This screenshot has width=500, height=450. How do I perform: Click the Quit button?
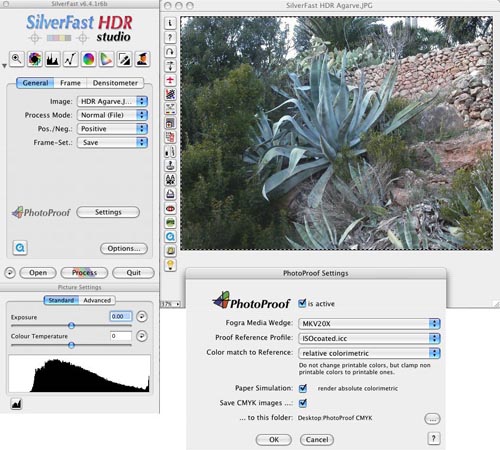(x=133, y=273)
